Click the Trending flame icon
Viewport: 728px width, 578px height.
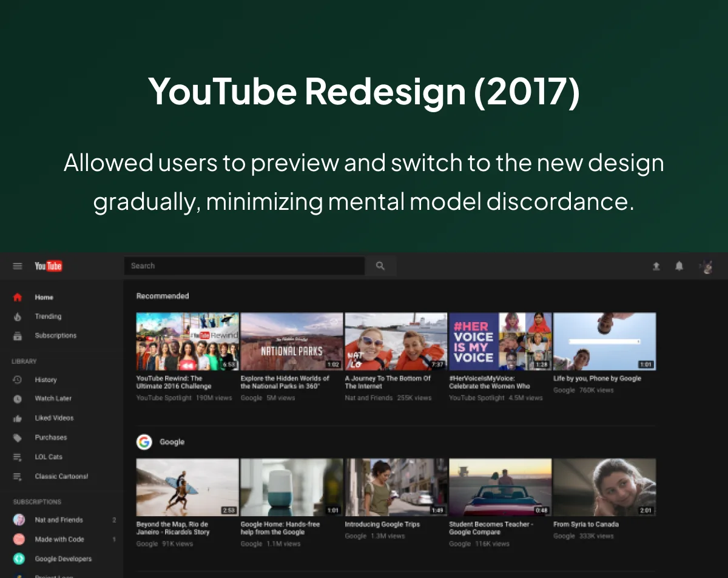point(18,317)
